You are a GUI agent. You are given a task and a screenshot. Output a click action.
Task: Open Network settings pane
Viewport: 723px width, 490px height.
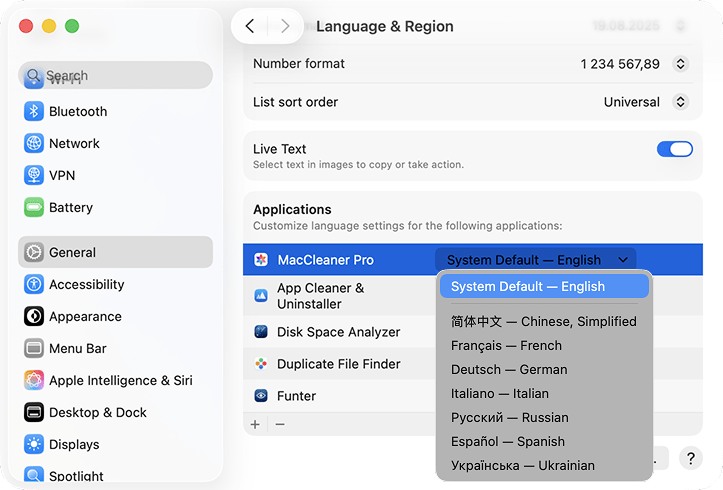115,143
